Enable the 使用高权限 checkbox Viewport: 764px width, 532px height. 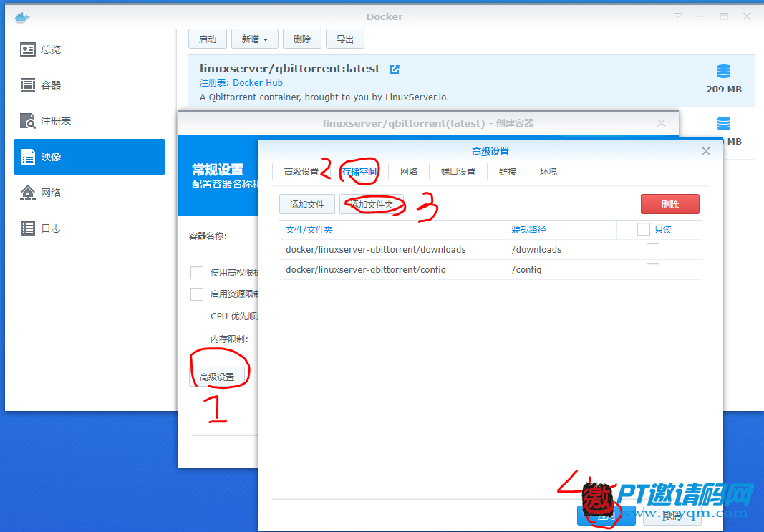point(197,273)
